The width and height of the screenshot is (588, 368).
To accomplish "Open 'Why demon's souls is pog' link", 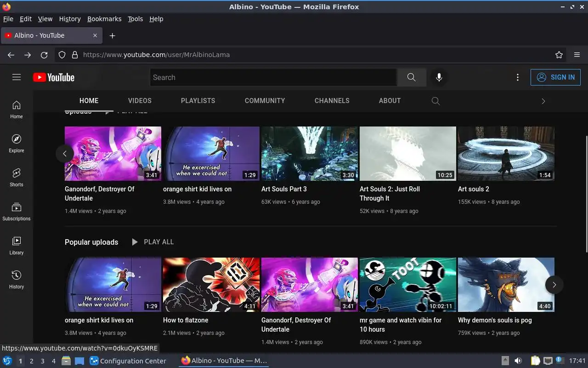I will tap(495, 320).
